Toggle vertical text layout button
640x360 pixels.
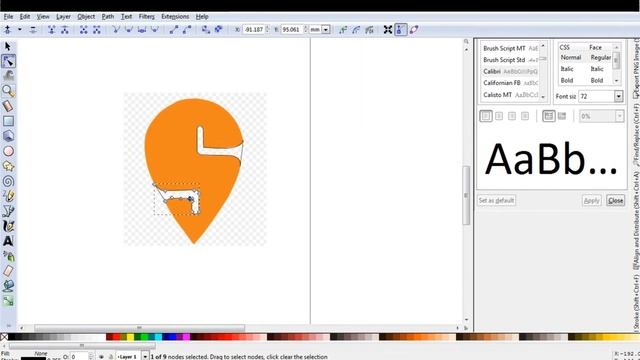[x=562, y=116]
